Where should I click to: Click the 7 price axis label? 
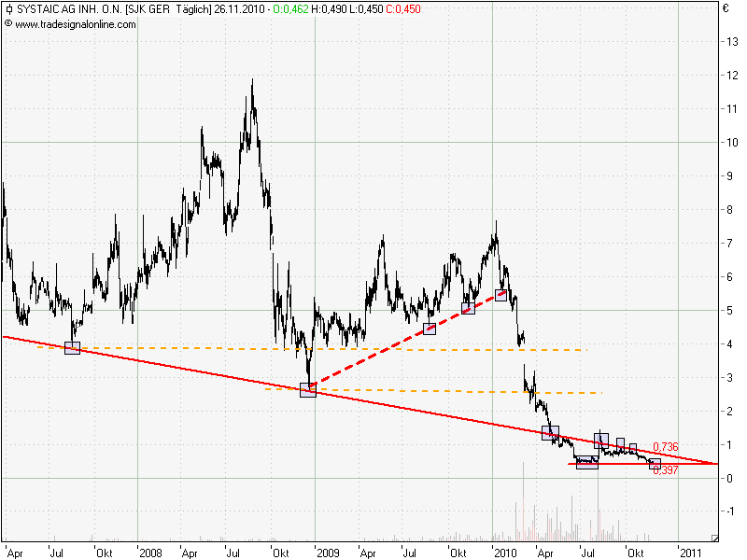pyautogui.click(x=729, y=244)
